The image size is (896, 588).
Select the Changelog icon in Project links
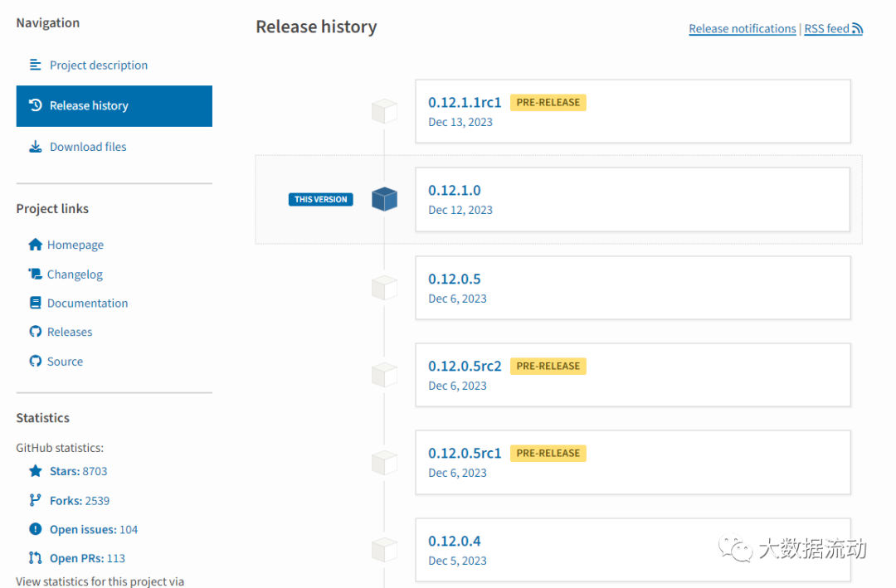[x=34, y=273]
